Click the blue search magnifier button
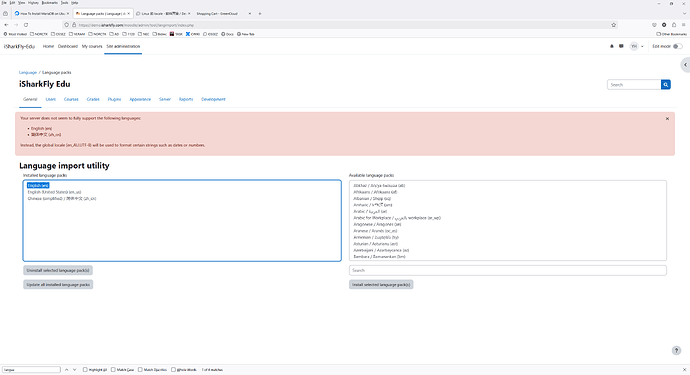Screen dimensions: 690x375 [x=665, y=85]
